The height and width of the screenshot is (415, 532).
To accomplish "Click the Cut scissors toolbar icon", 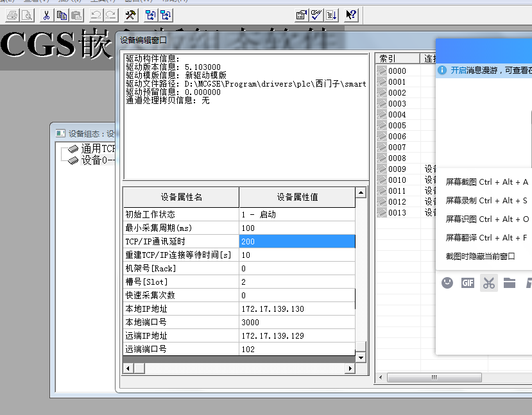I will pos(46,15).
